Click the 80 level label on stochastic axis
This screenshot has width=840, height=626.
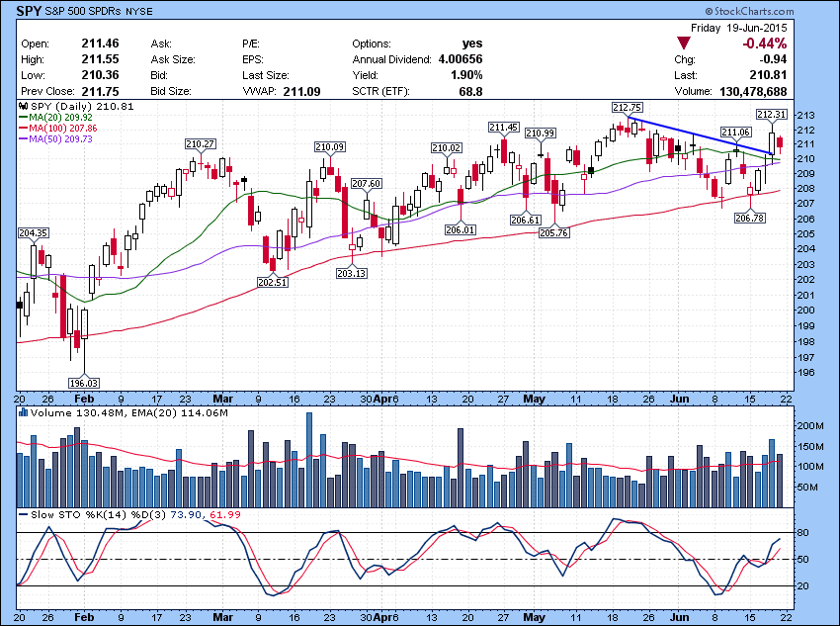point(803,533)
